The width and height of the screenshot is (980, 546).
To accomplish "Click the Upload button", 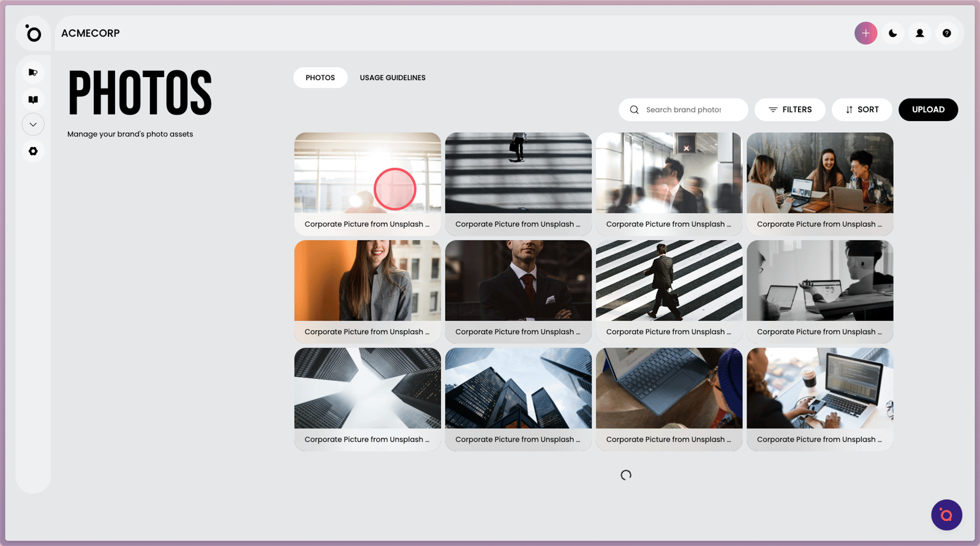I will point(928,110).
